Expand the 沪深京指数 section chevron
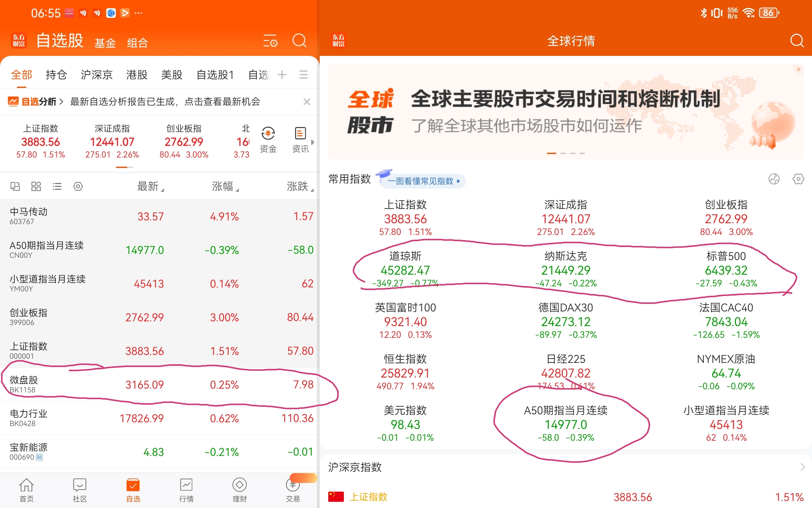 (x=802, y=467)
